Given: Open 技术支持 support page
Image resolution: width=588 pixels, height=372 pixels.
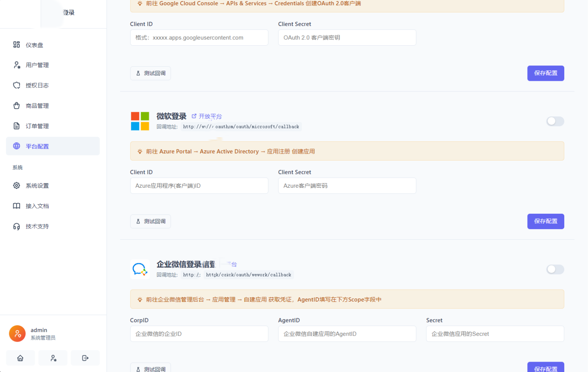Looking at the screenshot, I should (37, 226).
